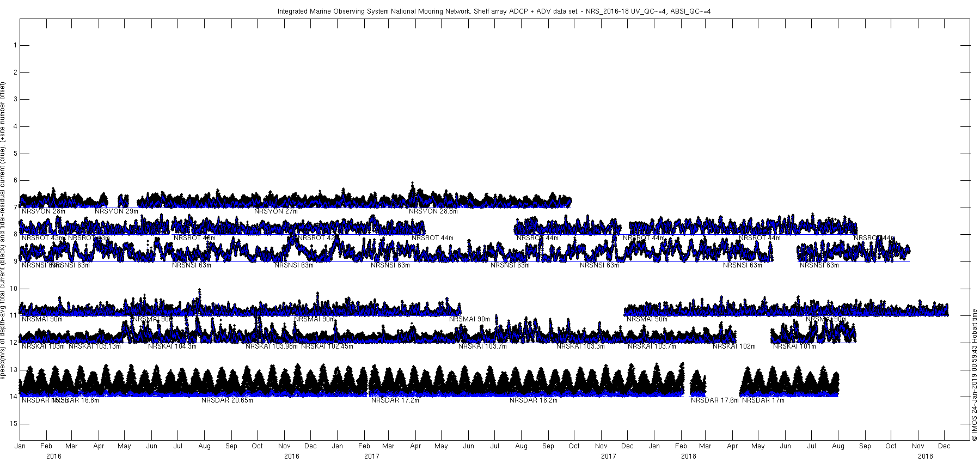Click y-axis tick label "4"

(x=15, y=126)
